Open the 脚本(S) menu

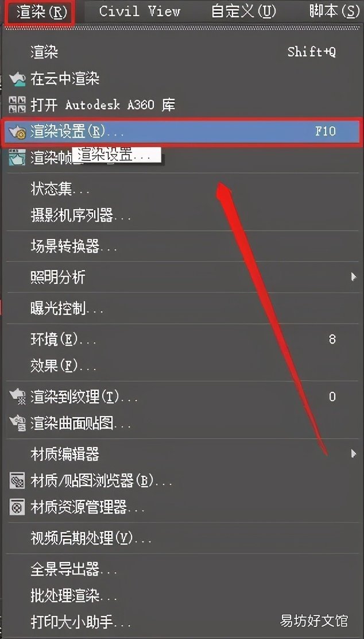tap(334, 12)
